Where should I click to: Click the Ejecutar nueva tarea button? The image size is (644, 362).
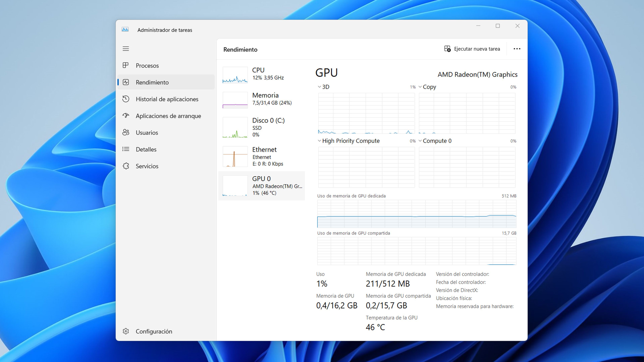pos(472,49)
